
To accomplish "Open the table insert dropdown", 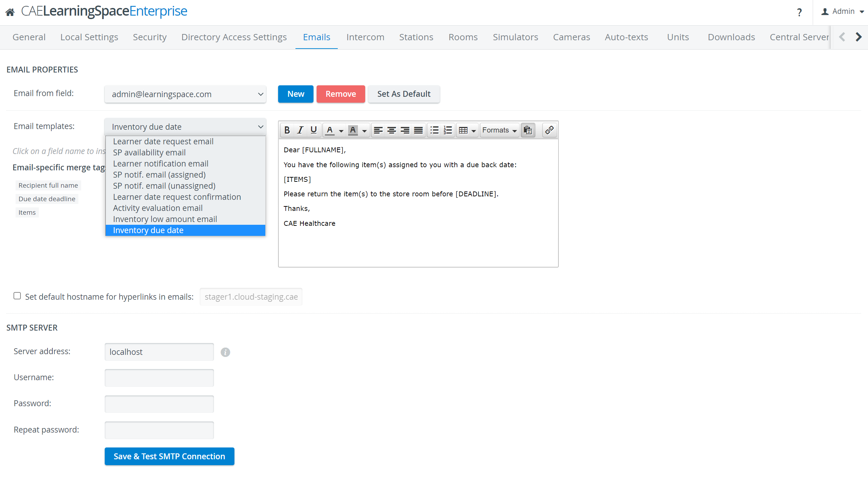I will click(467, 130).
